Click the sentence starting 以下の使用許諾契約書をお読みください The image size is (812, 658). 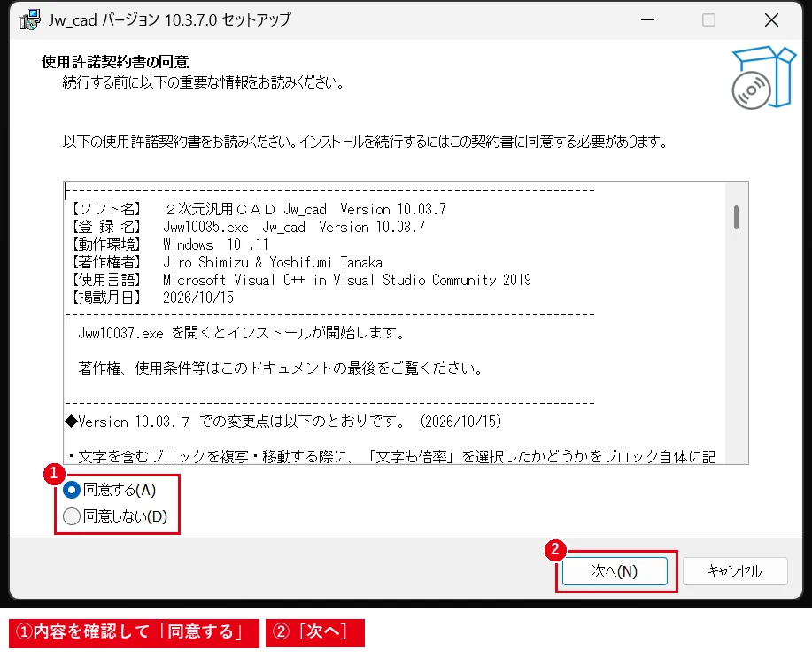(x=366, y=142)
